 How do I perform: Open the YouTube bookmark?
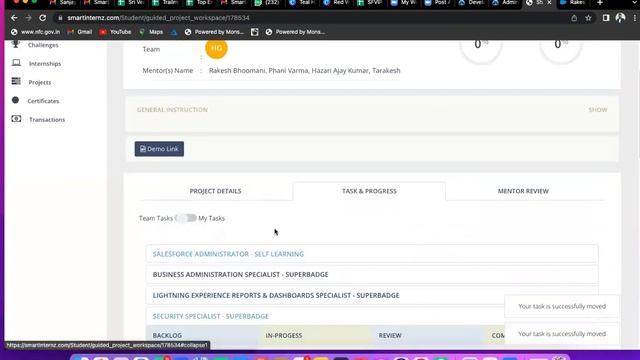pos(115,32)
